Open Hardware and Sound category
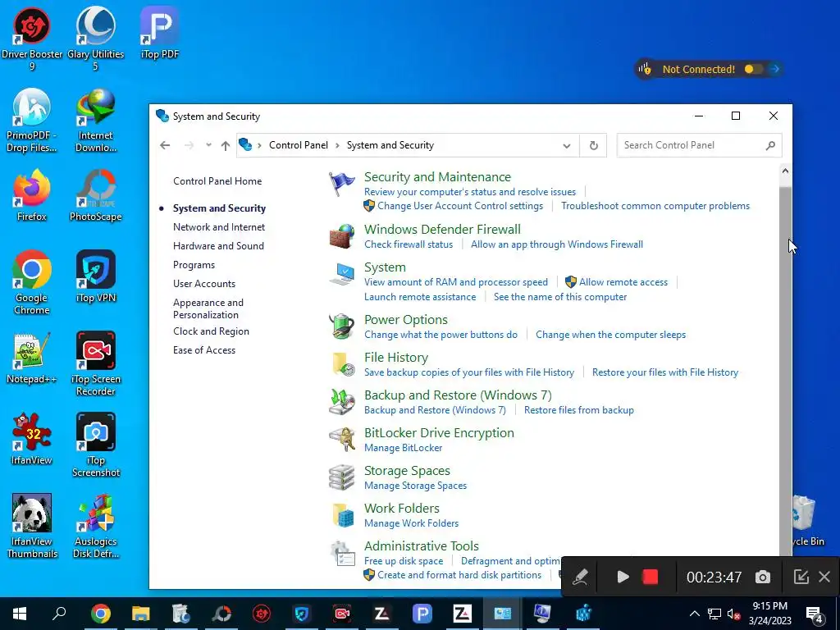This screenshot has width=840, height=630. [218, 246]
